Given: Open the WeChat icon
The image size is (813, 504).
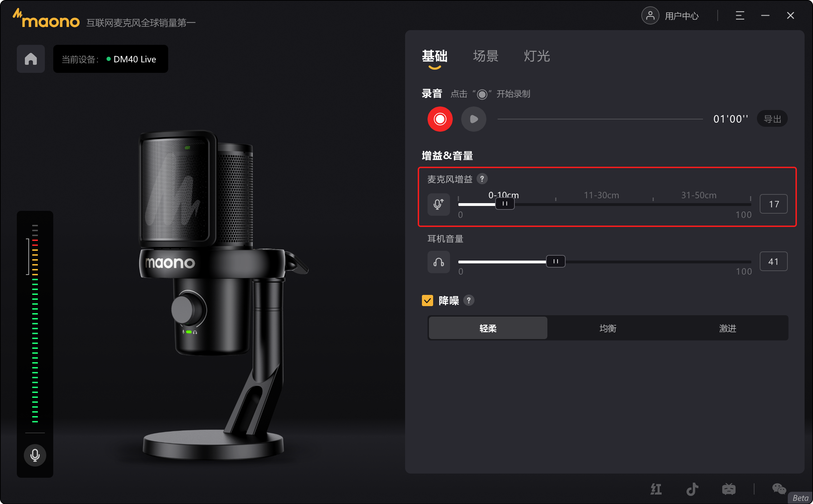Looking at the screenshot, I should tap(779, 489).
